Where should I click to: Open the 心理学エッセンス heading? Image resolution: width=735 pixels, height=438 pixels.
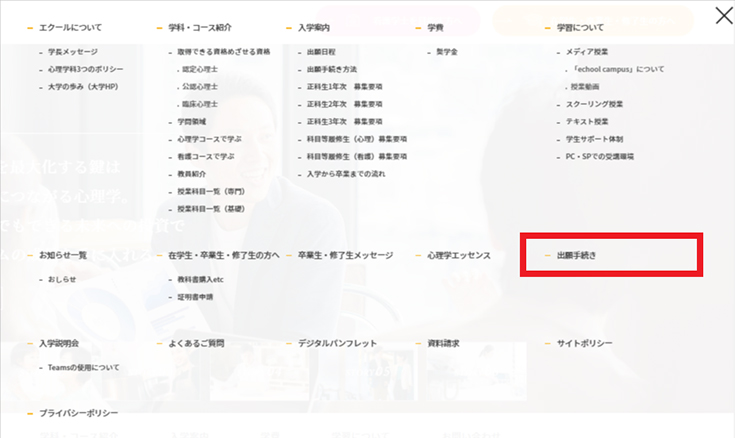[x=459, y=255]
